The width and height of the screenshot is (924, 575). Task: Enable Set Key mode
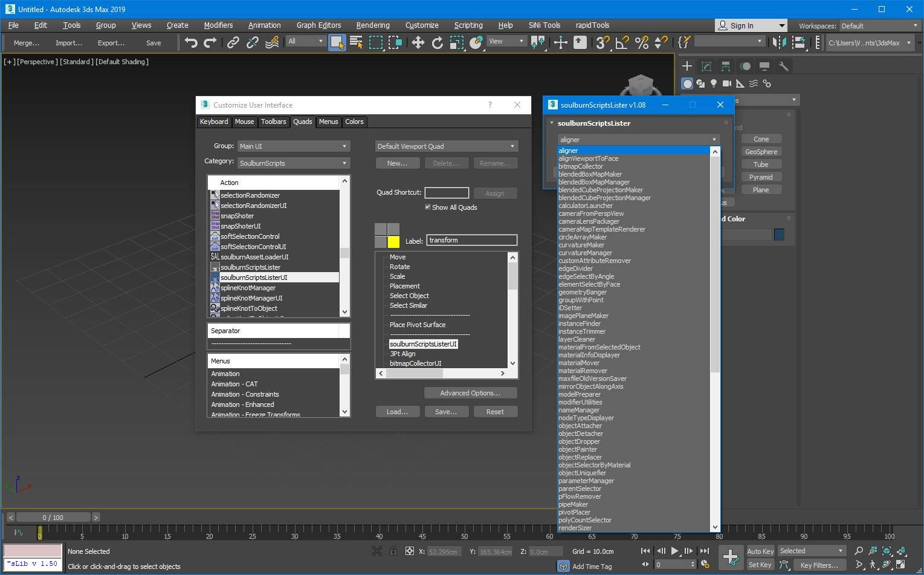[760, 565]
